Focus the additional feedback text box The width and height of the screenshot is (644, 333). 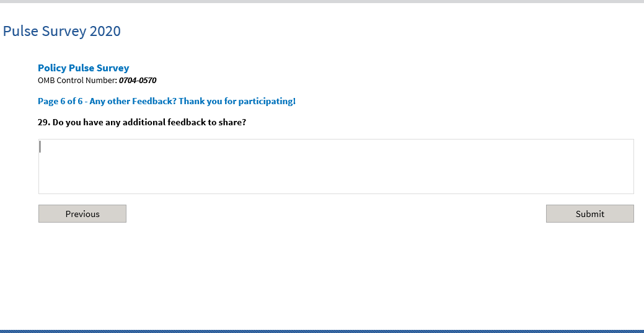tap(336, 166)
